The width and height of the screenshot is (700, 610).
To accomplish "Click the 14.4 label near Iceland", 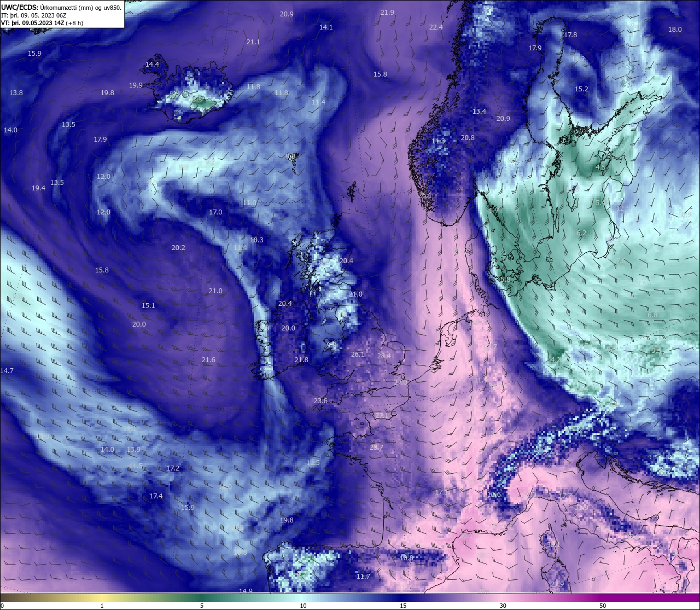I will (152, 64).
